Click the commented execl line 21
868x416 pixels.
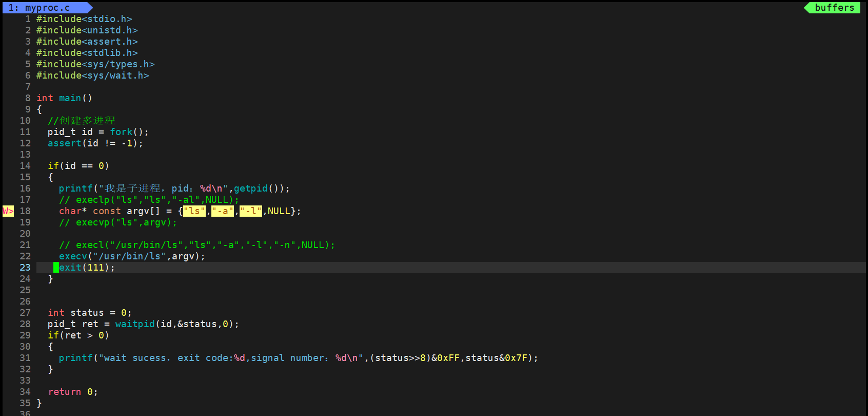(x=197, y=245)
